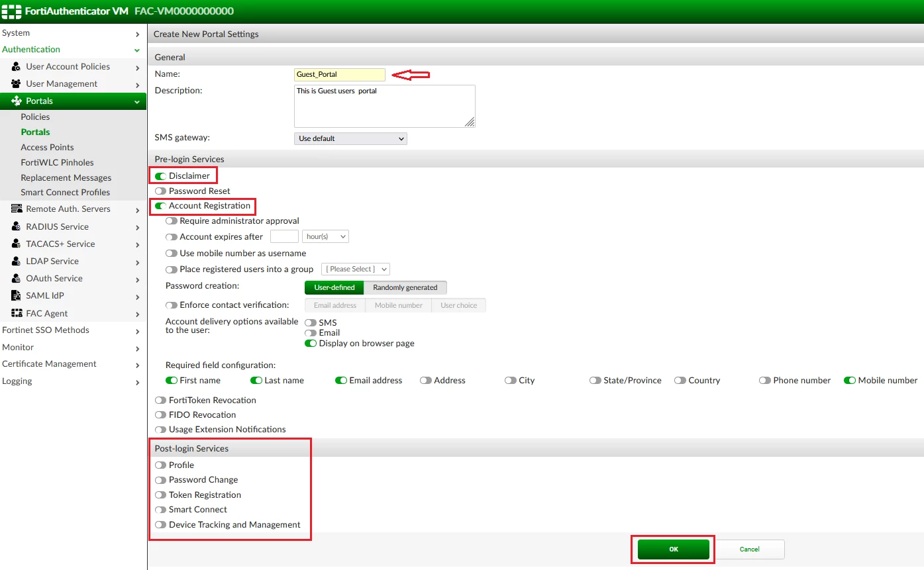Enable Usage Extension Notifications toggle
The height and width of the screenshot is (570, 924).
(160, 430)
